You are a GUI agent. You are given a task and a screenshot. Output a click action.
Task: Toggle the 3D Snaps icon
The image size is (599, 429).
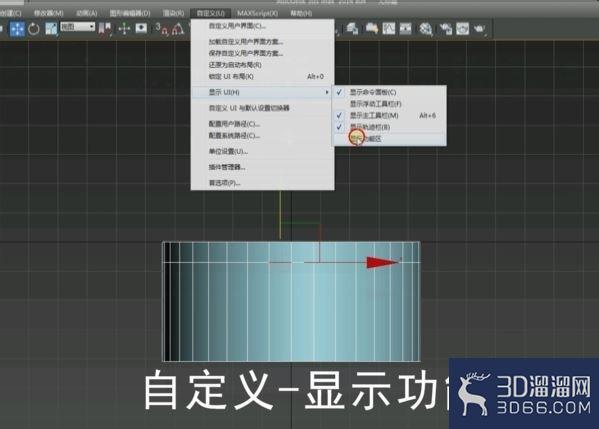(x=162, y=29)
